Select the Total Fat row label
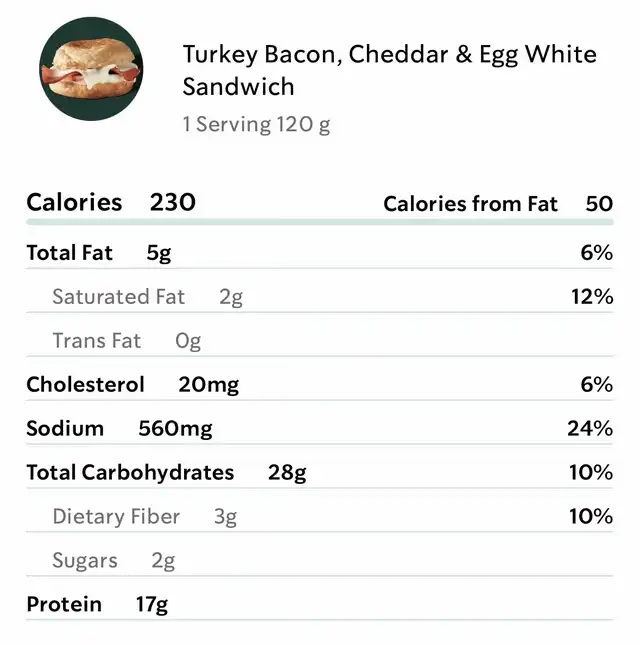Viewport: 640px width, 645px height. tap(70, 253)
